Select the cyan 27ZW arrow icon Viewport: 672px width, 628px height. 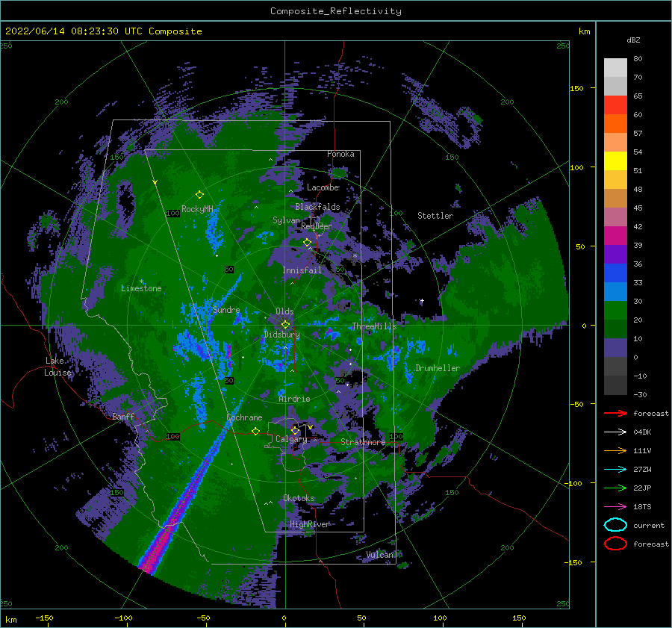tap(615, 469)
